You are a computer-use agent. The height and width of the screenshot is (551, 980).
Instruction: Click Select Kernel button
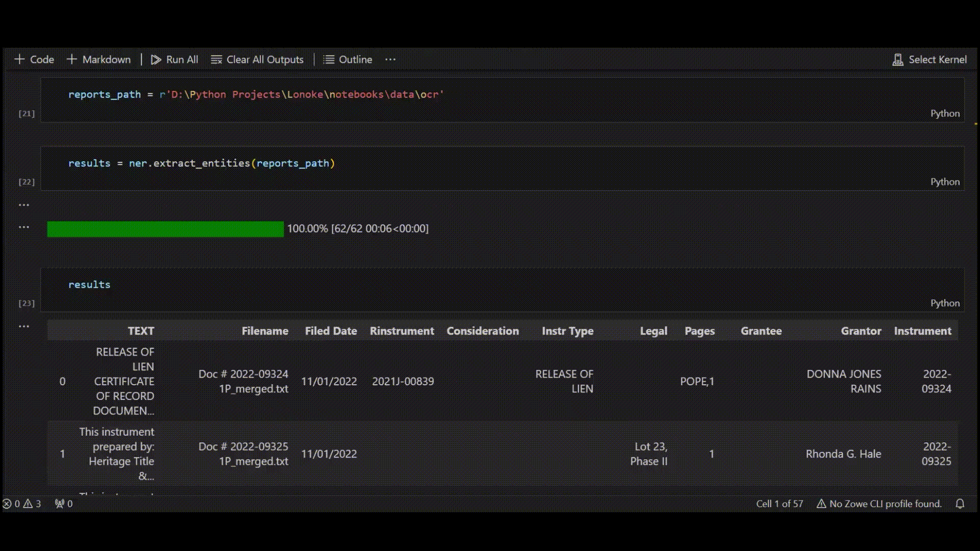click(x=929, y=60)
